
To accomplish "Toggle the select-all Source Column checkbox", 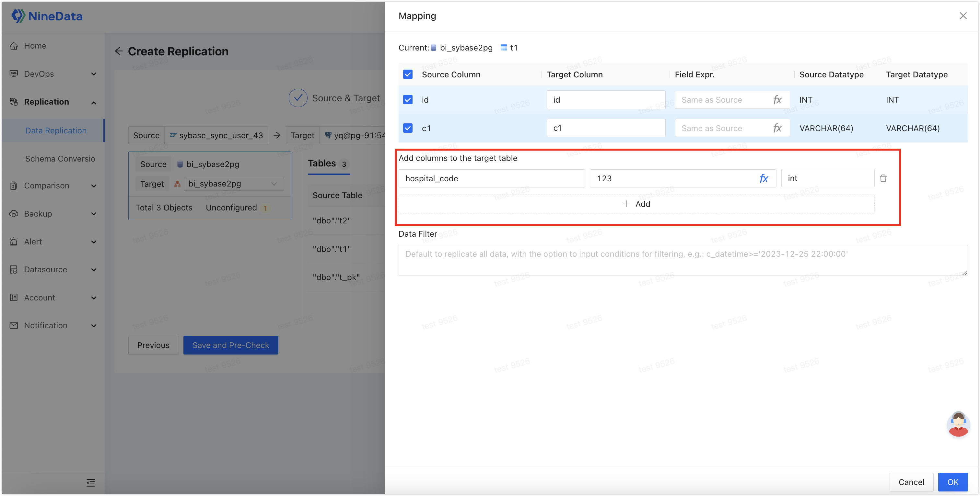I will click(x=408, y=74).
